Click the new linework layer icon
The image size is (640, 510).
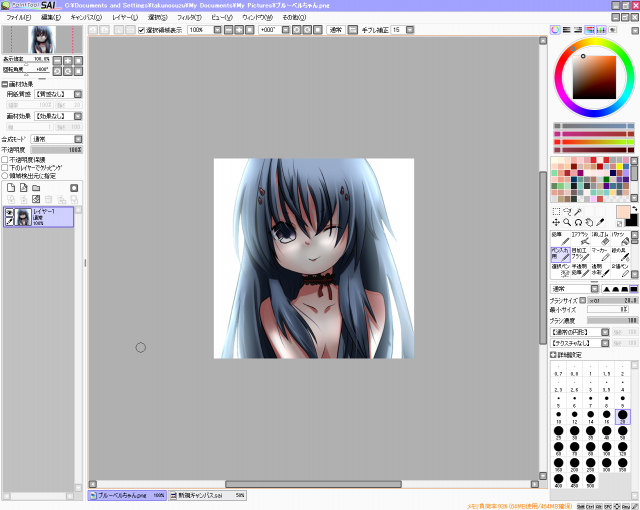click(24, 188)
